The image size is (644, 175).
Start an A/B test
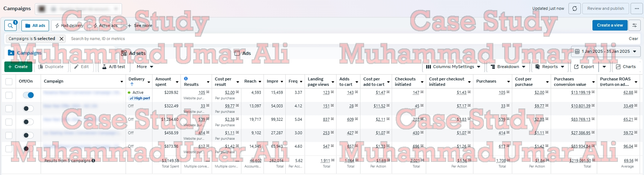[x=114, y=67]
